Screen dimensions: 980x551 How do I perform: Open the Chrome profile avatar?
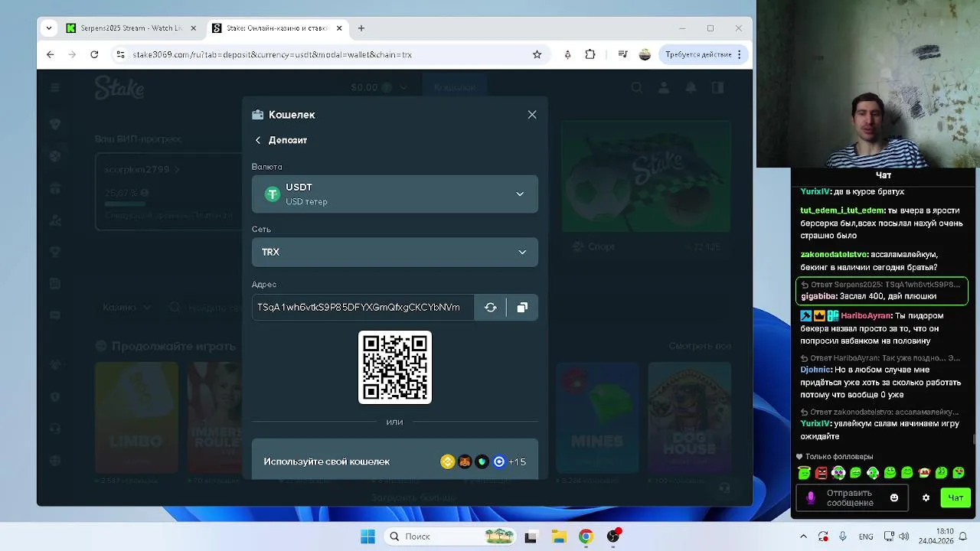(x=645, y=54)
